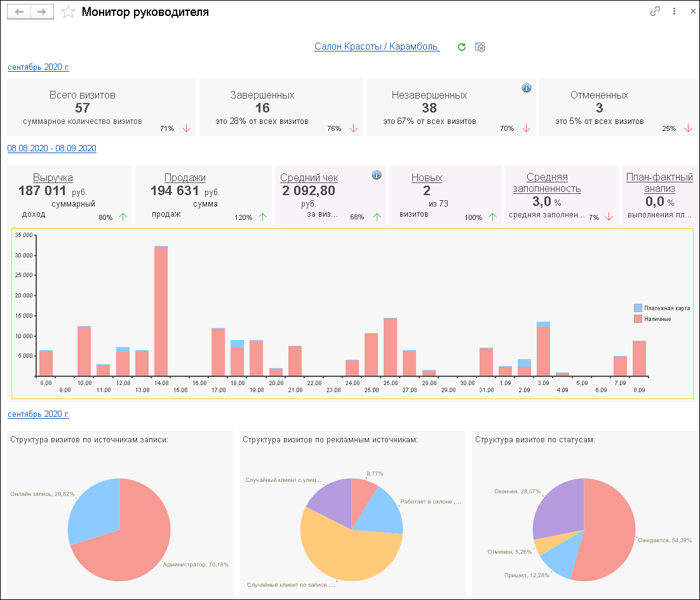Click info icon on Незавершенных card
The height and width of the screenshot is (600, 700).
coord(526,88)
